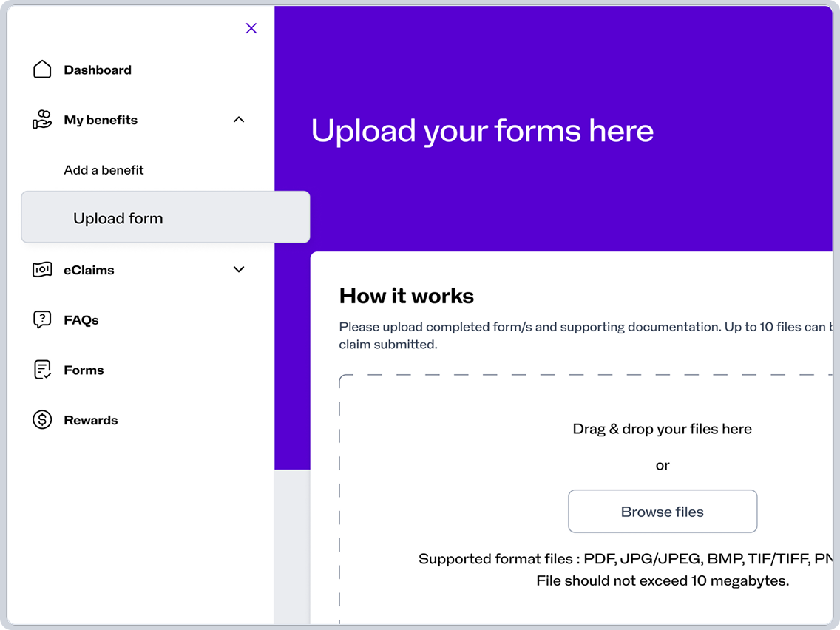840x630 pixels.
Task: Click the 10 megabytes limit note
Action: (663, 580)
